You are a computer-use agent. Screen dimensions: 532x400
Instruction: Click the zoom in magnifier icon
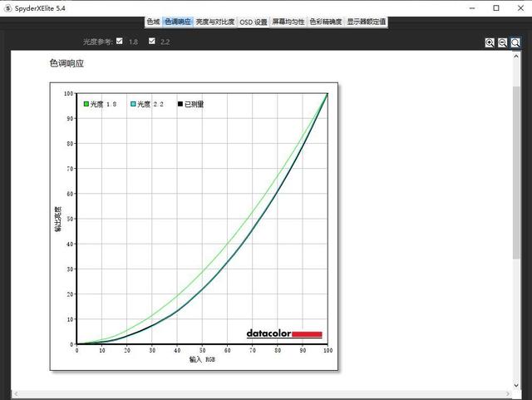pyautogui.click(x=490, y=42)
